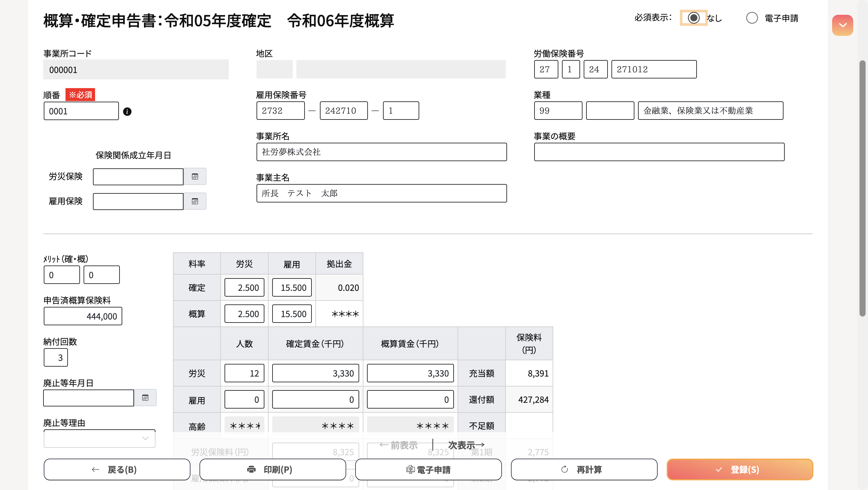
Task: Open calendar picker for 廃止等年月日
Action: (145, 398)
